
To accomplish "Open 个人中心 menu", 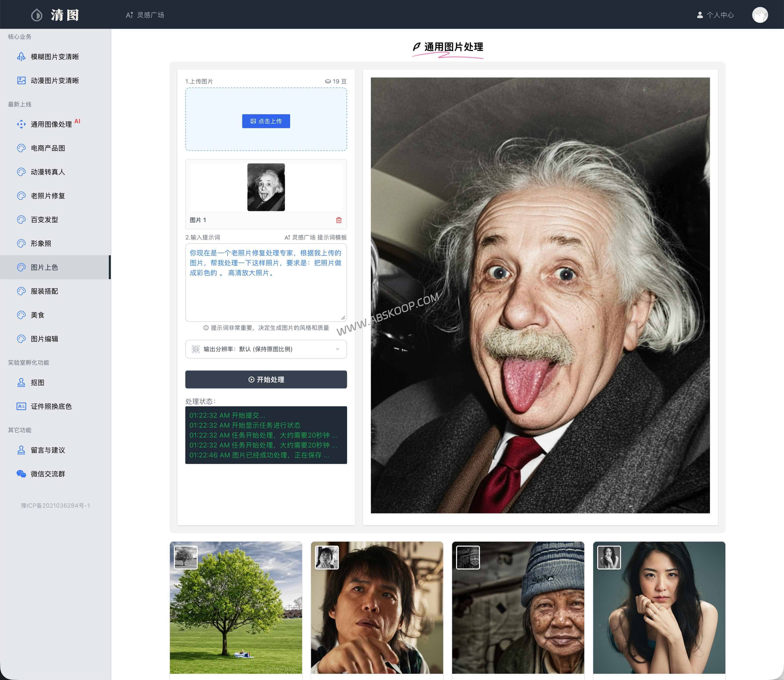I will [715, 15].
